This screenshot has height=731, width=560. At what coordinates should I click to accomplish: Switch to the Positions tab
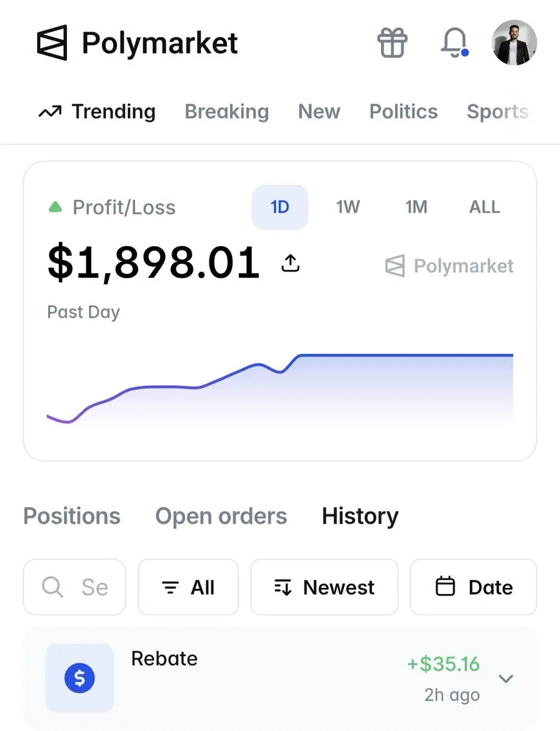(x=72, y=516)
